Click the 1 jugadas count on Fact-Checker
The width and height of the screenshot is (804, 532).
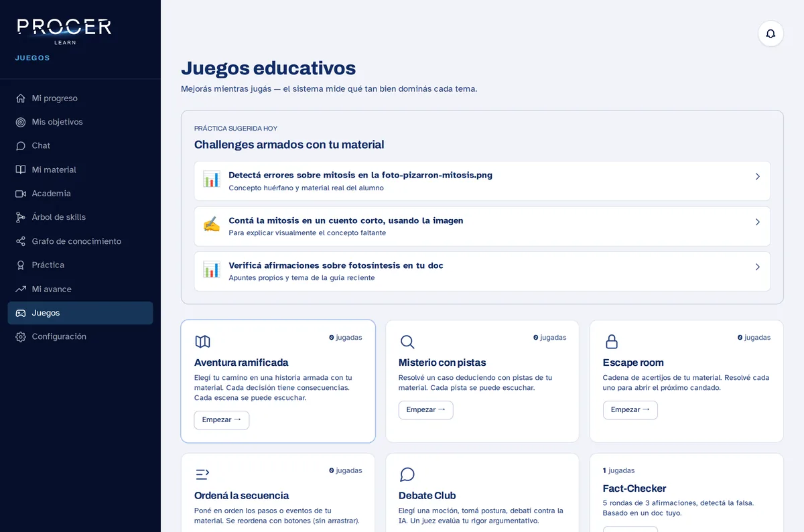tap(618, 470)
